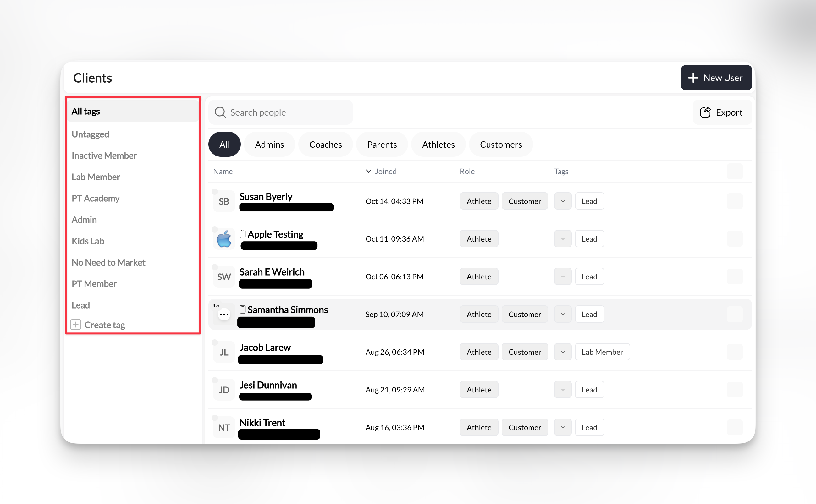816x504 pixels.
Task: Click the phone icon beside Apple Testing
Action: (x=243, y=234)
